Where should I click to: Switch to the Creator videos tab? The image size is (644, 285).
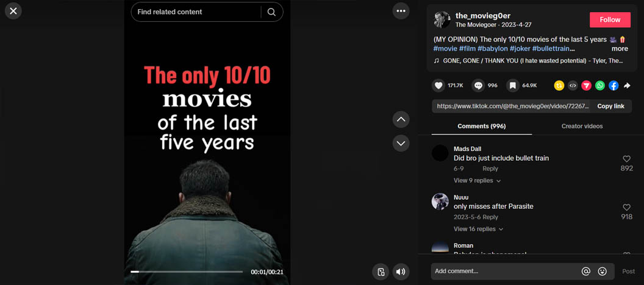click(x=582, y=126)
